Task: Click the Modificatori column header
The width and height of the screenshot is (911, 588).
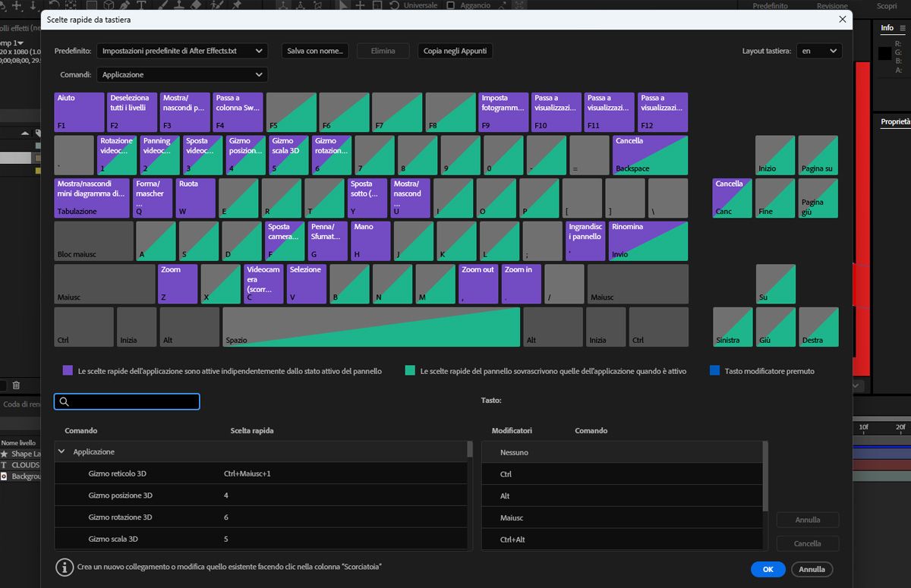Action: click(x=512, y=430)
